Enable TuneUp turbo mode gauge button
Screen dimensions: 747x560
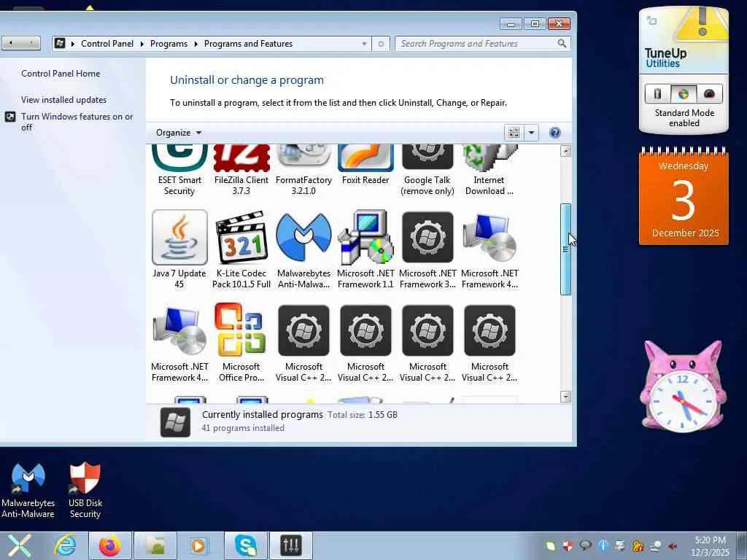[x=709, y=94]
